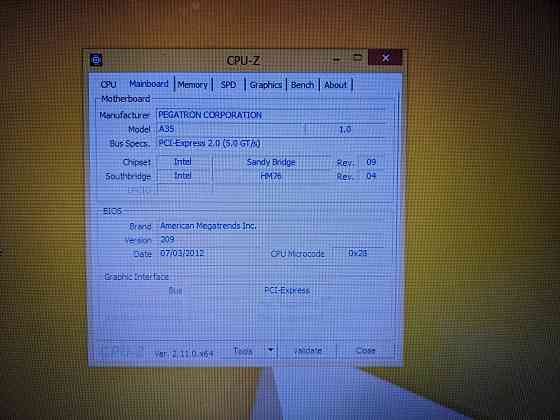560x420 pixels.
Task: Click the Manufacturer label
Action: [x=124, y=115]
